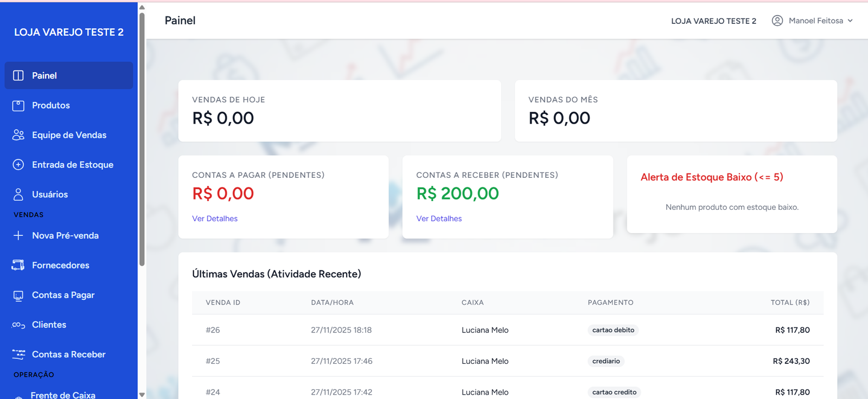Open the Manoel Feitosa user dropdown
Image resolution: width=868 pixels, height=399 pixels.
coord(821,21)
